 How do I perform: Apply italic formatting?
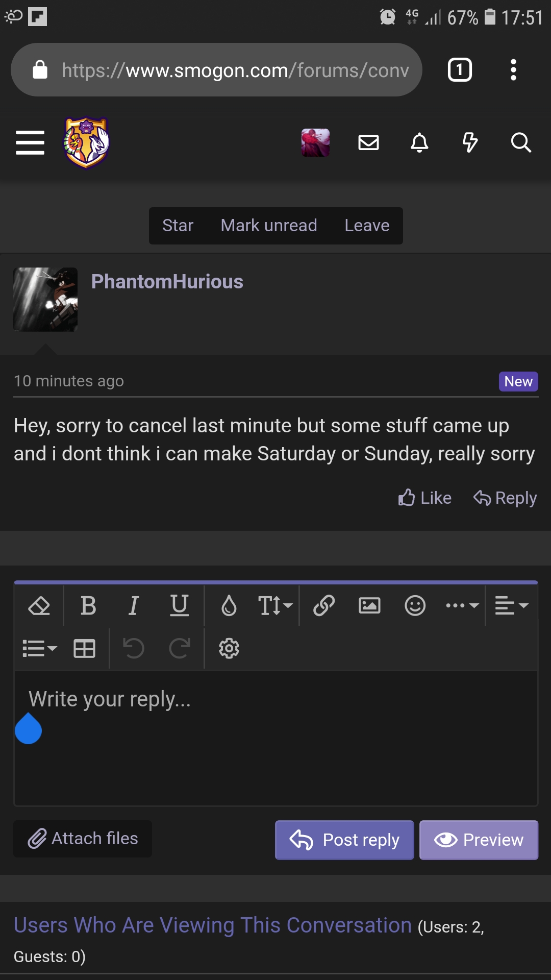click(x=133, y=606)
